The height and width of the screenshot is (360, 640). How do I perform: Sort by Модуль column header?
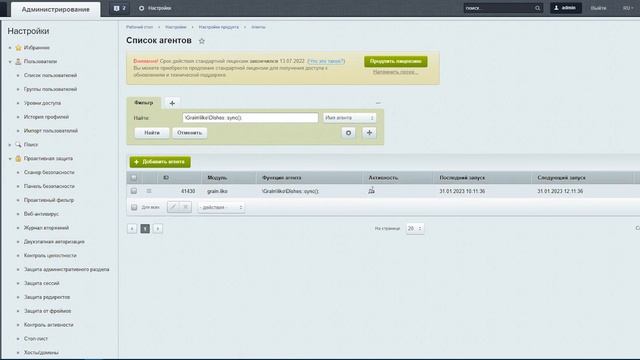pyautogui.click(x=217, y=178)
